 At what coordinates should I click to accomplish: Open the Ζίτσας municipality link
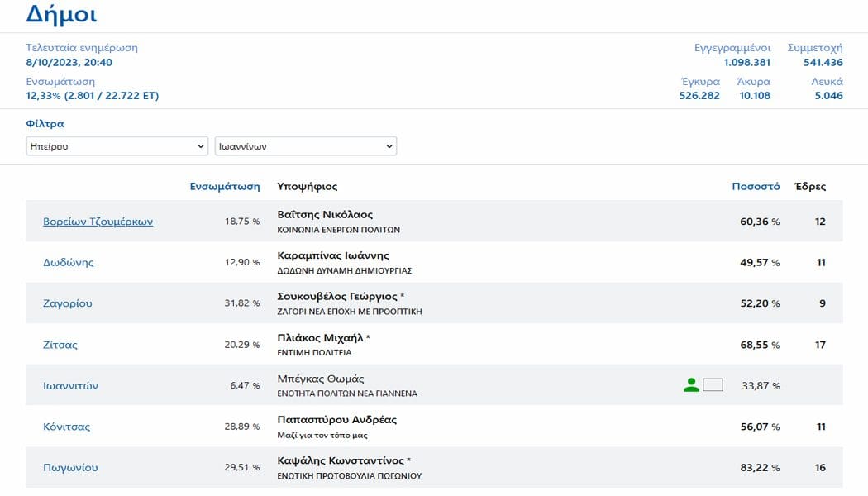tap(60, 345)
